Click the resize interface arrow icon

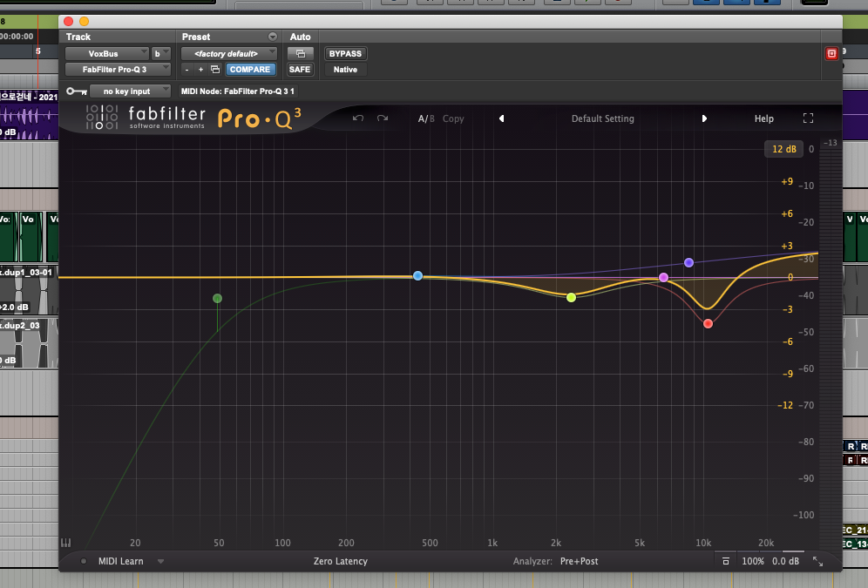(817, 561)
